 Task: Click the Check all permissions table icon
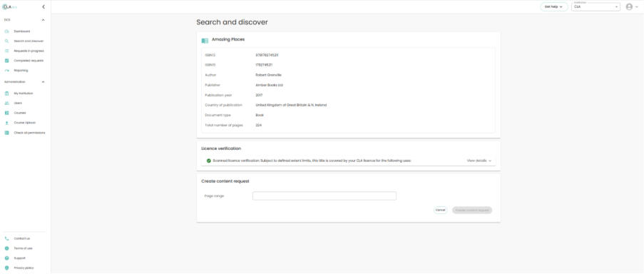click(6, 133)
